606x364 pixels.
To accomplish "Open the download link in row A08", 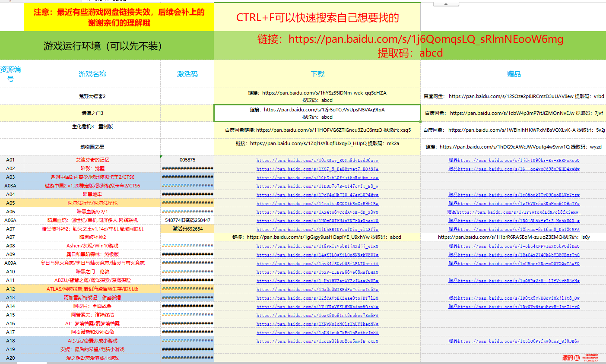I will point(317,246).
